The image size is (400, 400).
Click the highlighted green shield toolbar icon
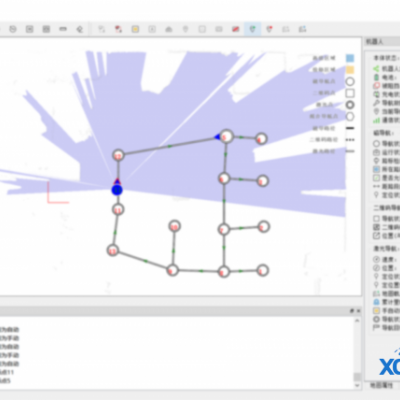252,29
